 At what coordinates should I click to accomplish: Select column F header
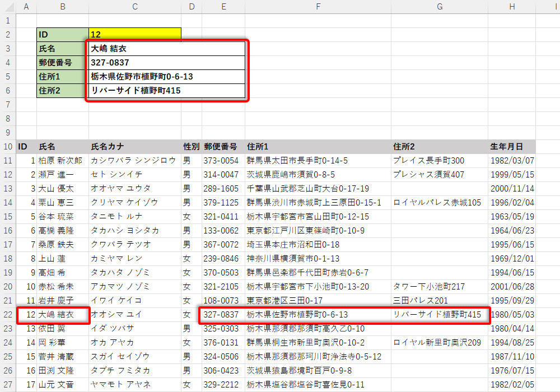tap(318, 7)
